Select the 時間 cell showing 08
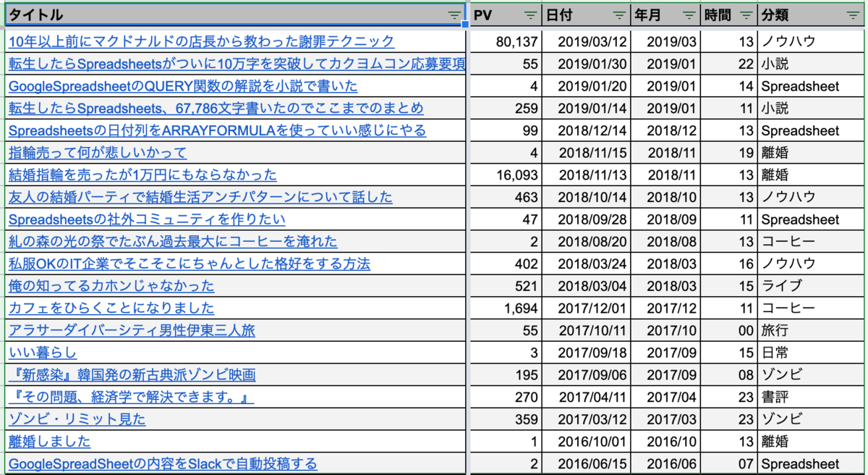The image size is (868, 475). (730, 375)
